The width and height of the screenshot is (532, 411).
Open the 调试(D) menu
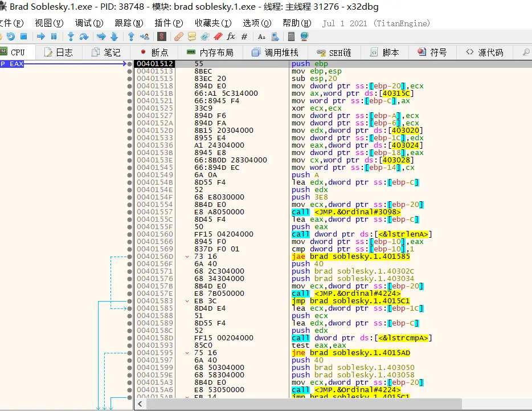[x=89, y=23]
